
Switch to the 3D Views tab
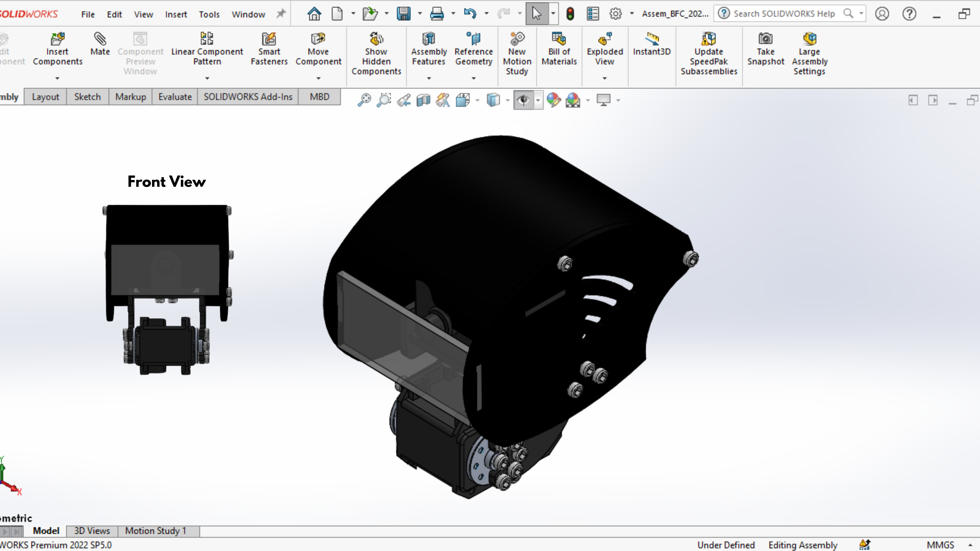pos(92,531)
